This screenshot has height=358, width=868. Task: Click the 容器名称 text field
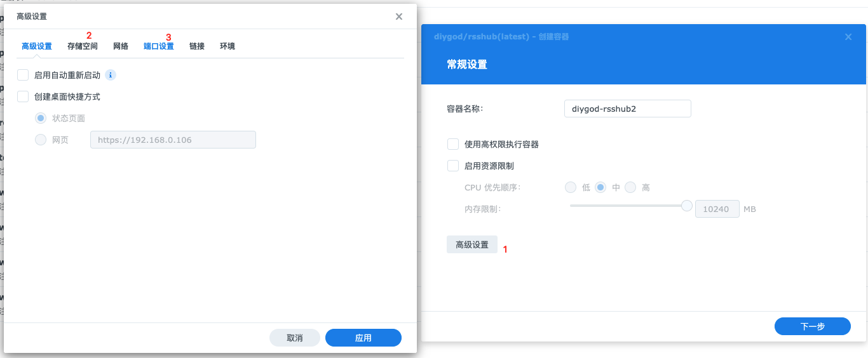[x=627, y=109]
